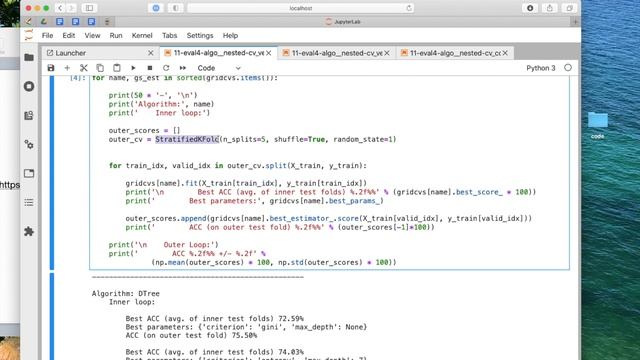
Task: Show the Open Tabs sidebar panel
Action: [x=29, y=173]
